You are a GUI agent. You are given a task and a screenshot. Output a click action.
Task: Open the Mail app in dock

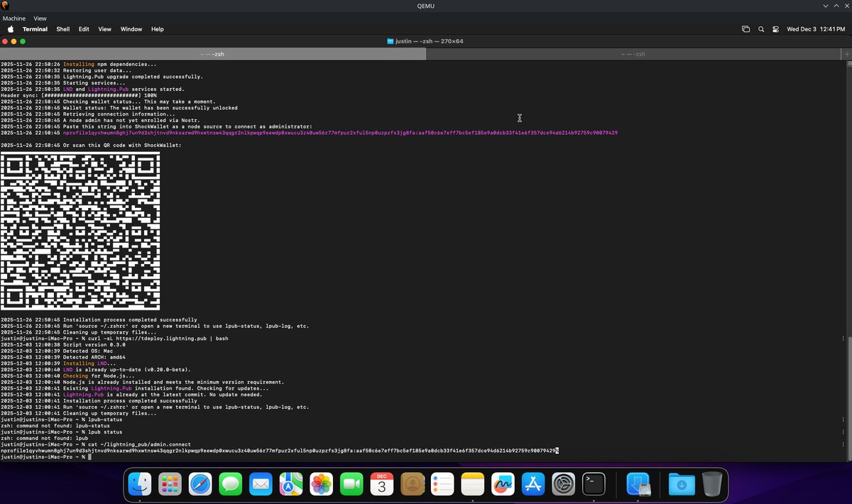click(261, 485)
